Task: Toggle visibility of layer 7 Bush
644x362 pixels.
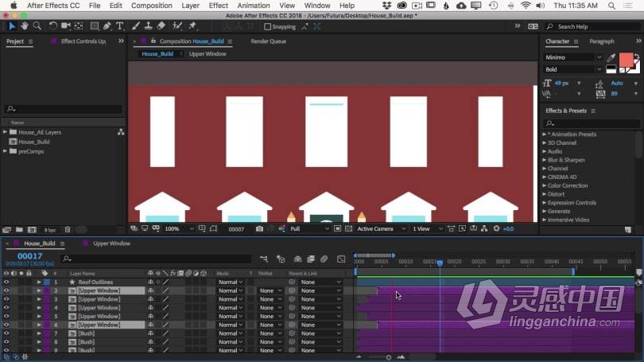Action: point(6,333)
